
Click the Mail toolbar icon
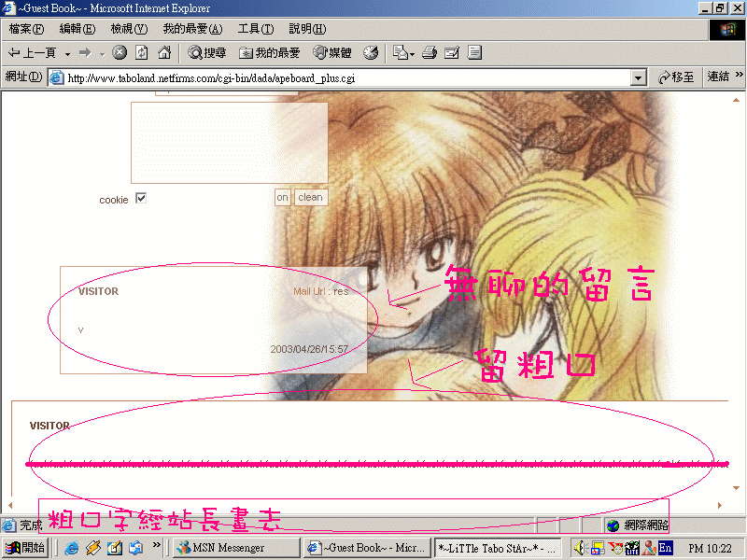[401, 52]
